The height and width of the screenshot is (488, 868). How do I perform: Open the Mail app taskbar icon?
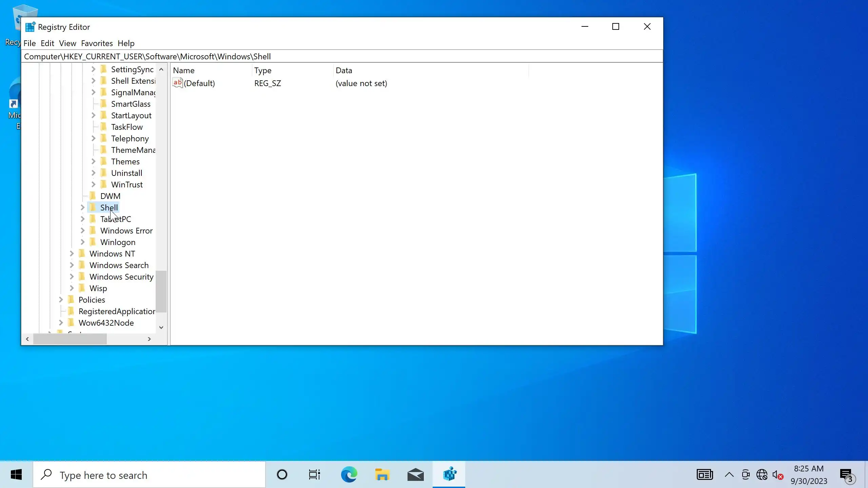pos(415,474)
